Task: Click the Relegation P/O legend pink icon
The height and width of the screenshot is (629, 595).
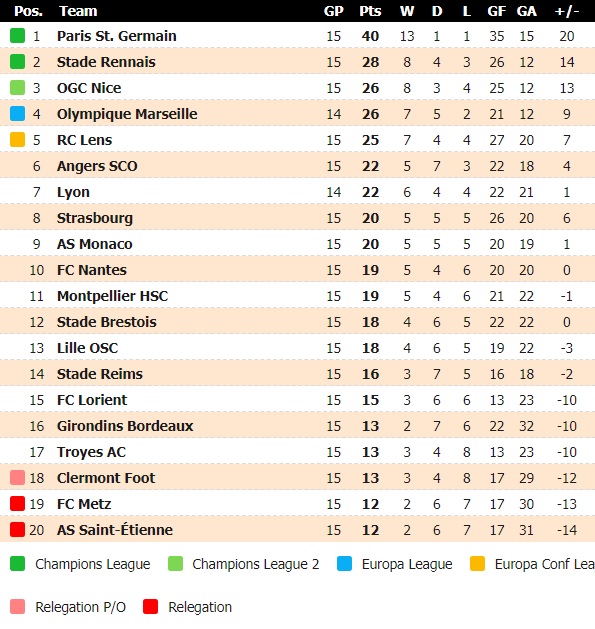Action: tap(17, 607)
